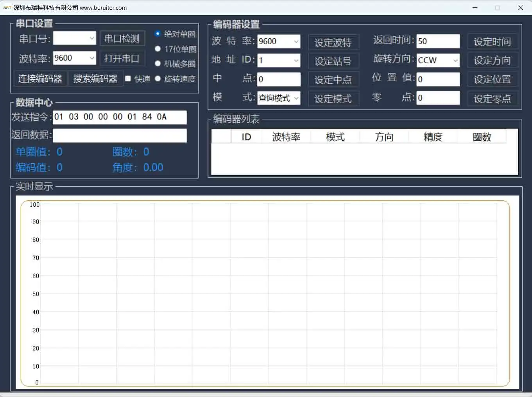Click the BRT app icon in title bar

pos(7,8)
